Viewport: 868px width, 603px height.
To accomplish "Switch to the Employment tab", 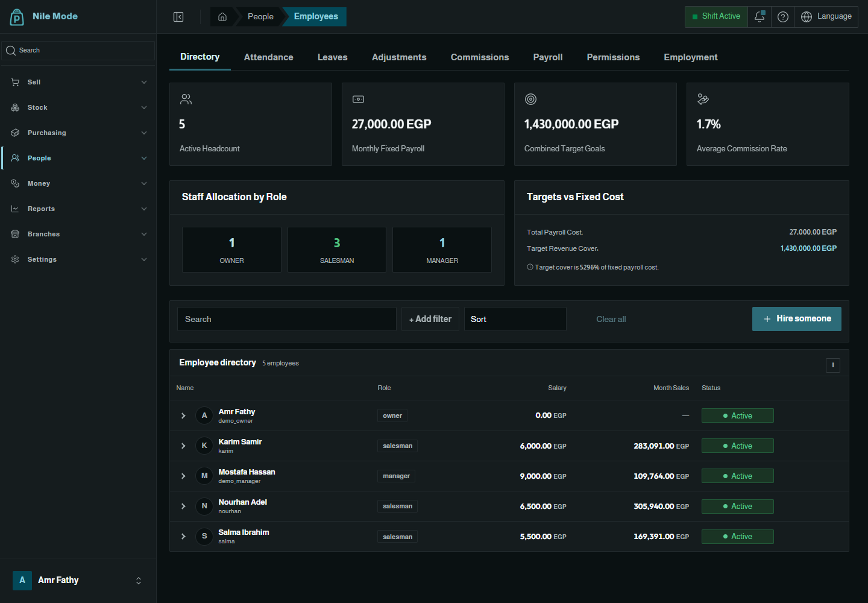I will click(691, 57).
